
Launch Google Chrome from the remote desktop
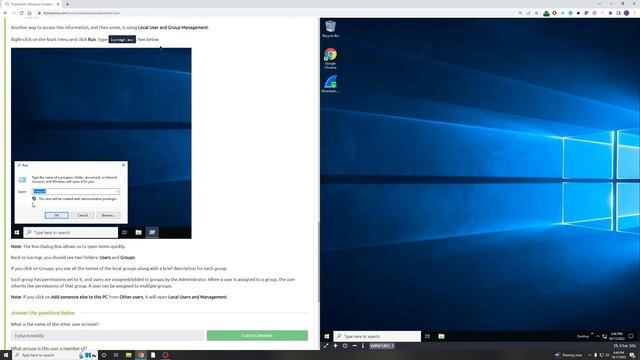[x=330, y=58]
